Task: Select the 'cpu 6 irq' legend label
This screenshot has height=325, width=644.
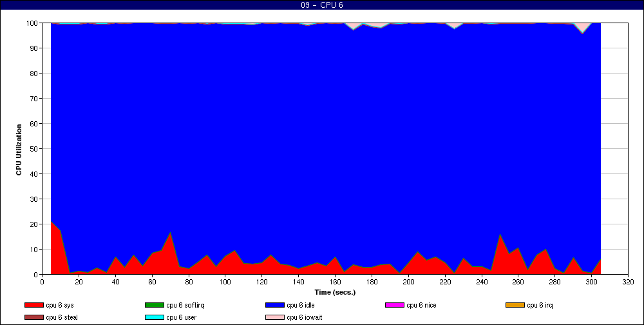Action: (540, 305)
